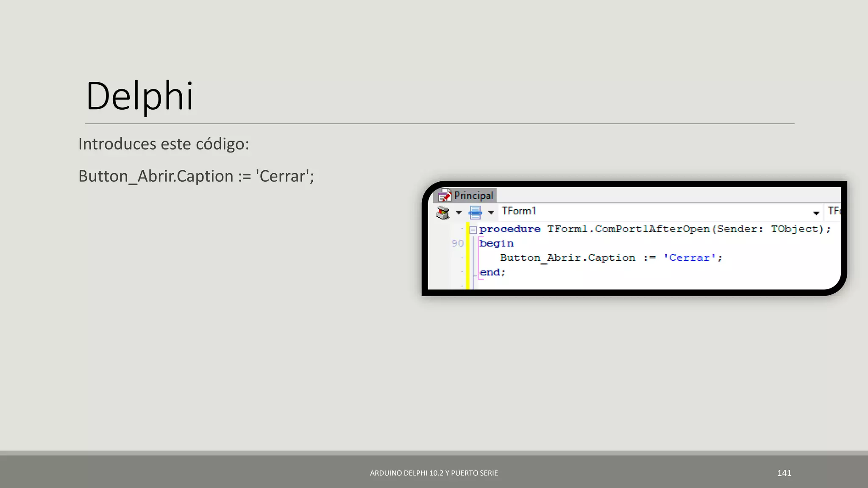This screenshot has width=868, height=488.
Task: Open dropdown arrow beside blue method icon
Action: [x=491, y=213]
